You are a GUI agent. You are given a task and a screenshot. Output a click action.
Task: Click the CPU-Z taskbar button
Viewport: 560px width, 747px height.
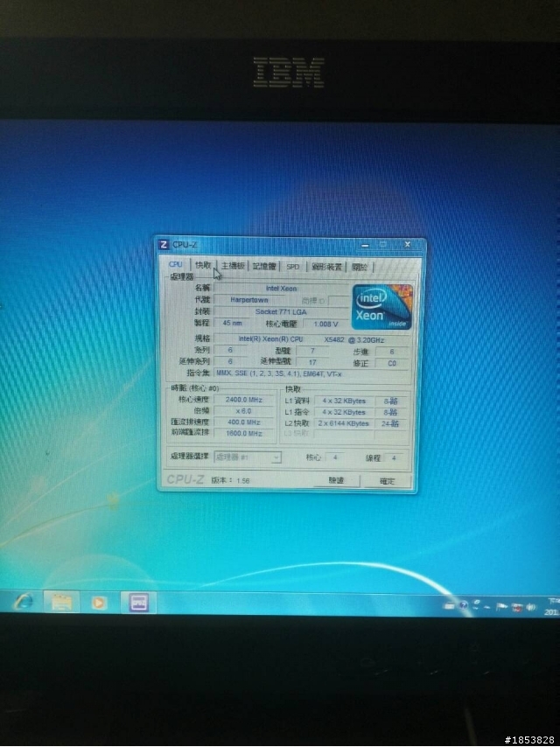point(138,603)
